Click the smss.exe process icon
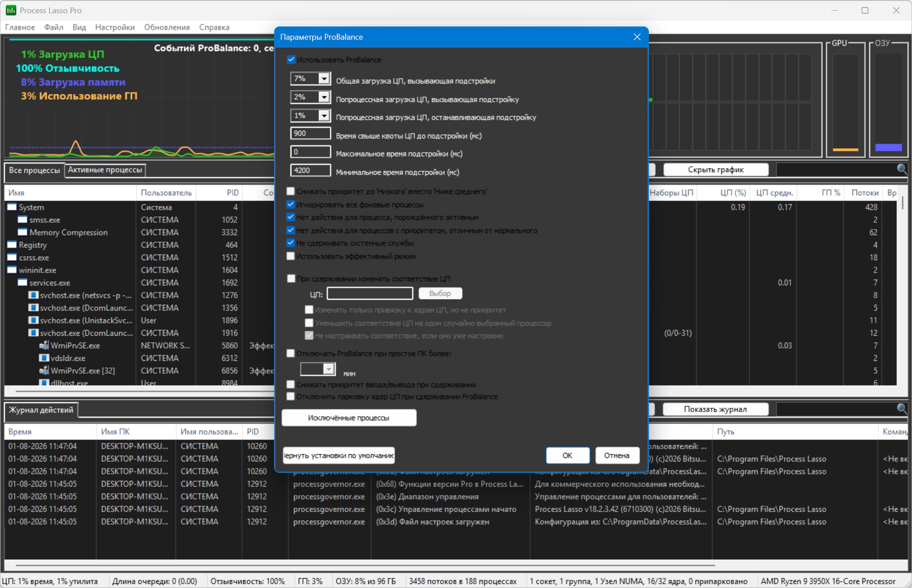Screen dimensions: 912x588 click(x=23, y=219)
